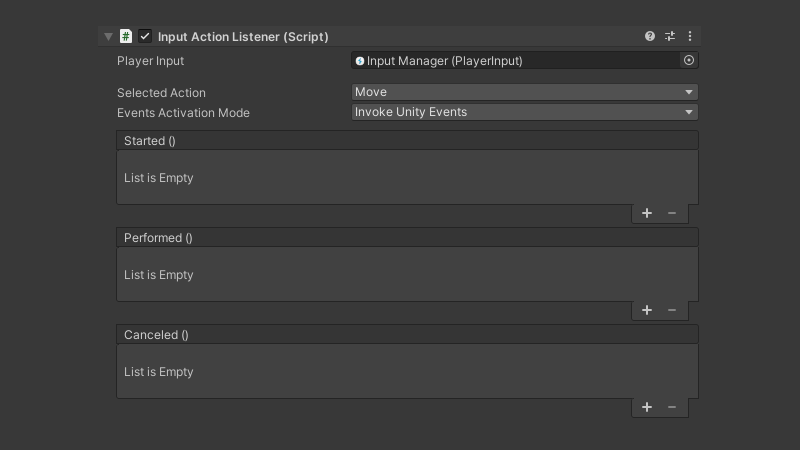Screen dimensions: 800x450
Task: Add a listener to Canceled event
Action: tap(647, 407)
